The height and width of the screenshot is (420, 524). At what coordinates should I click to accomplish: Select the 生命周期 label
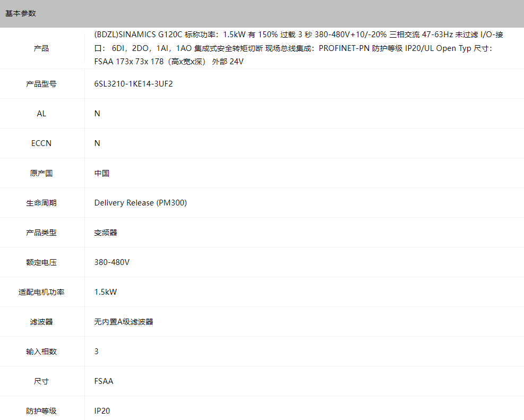pyautogui.click(x=41, y=203)
